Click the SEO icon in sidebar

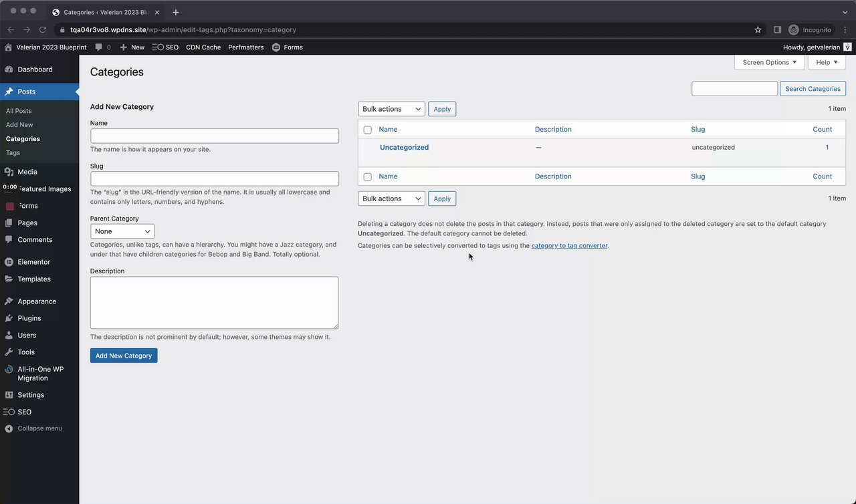click(9, 412)
